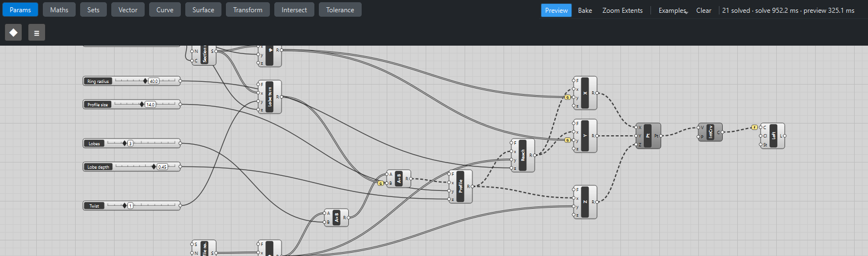This screenshot has width=868, height=256.
Task: Switch to the Vector tab
Action: tap(128, 10)
